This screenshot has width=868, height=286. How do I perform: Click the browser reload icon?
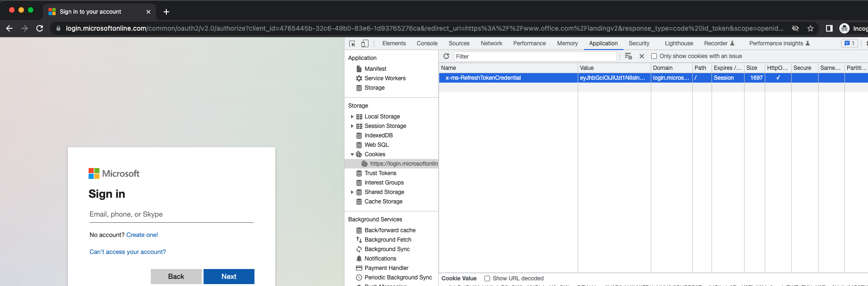click(x=40, y=28)
